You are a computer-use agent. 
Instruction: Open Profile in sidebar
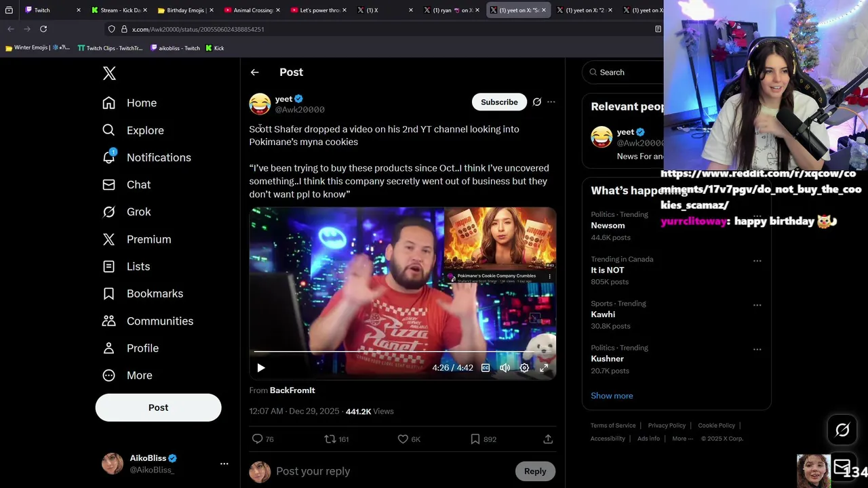click(x=142, y=348)
